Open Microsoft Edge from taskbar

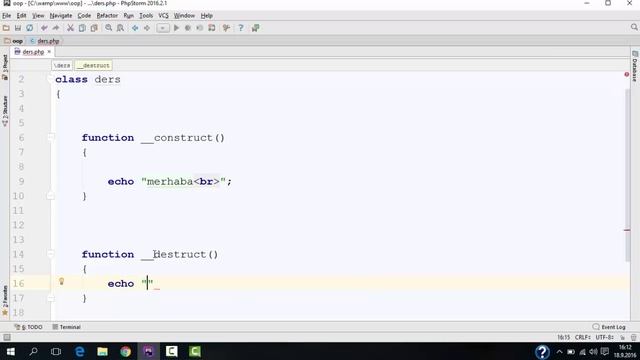[x=80, y=351]
